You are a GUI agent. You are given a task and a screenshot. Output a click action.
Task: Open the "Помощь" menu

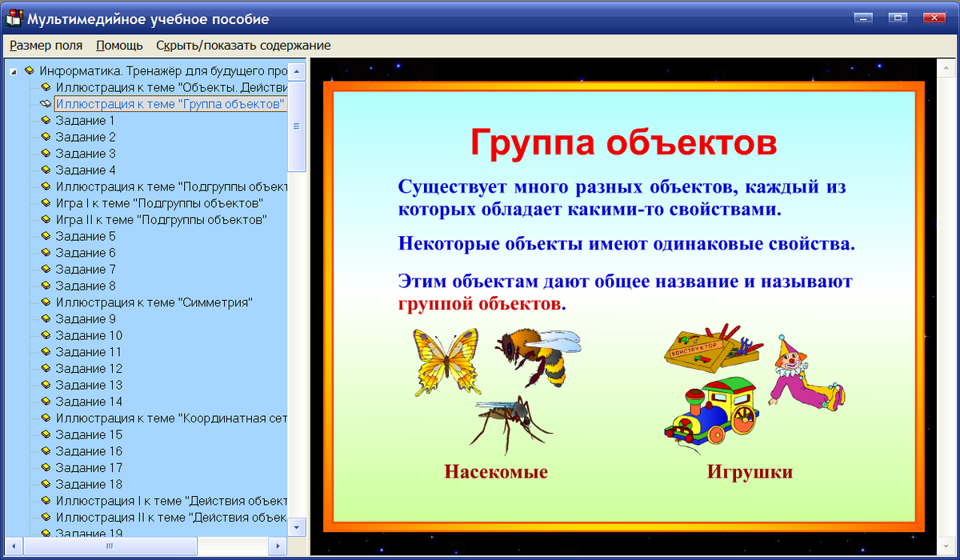click(118, 46)
